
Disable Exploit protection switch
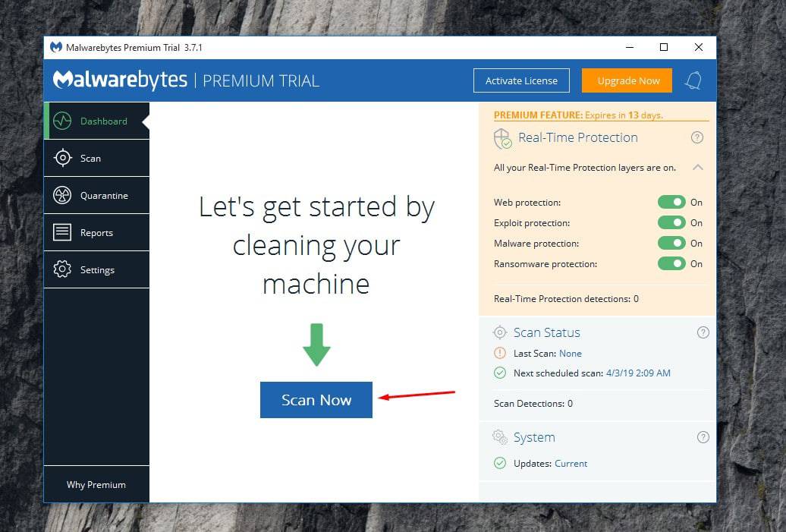point(671,223)
